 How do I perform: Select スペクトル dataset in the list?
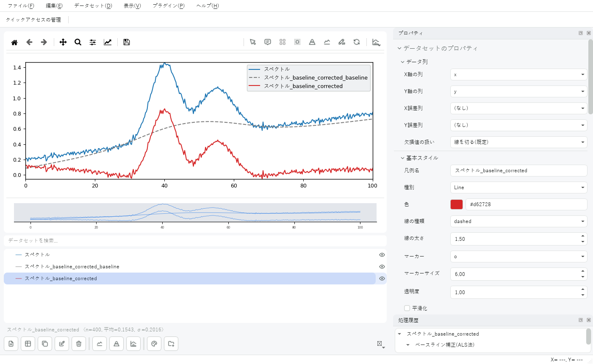(x=190, y=255)
